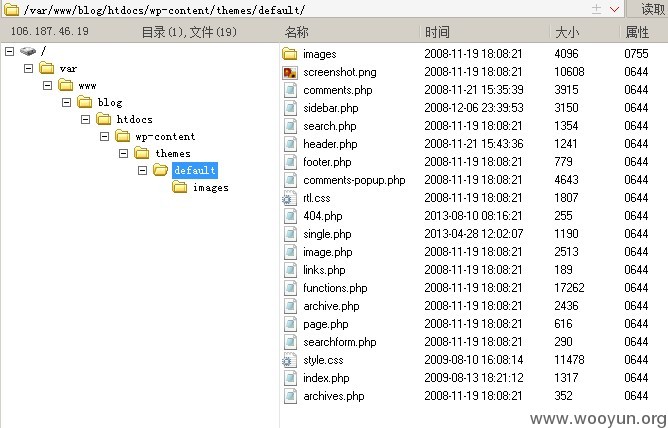The height and width of the screenshot is (428, 668).
Task: Click the functions.php file icon
Action: tap(290, 288)
